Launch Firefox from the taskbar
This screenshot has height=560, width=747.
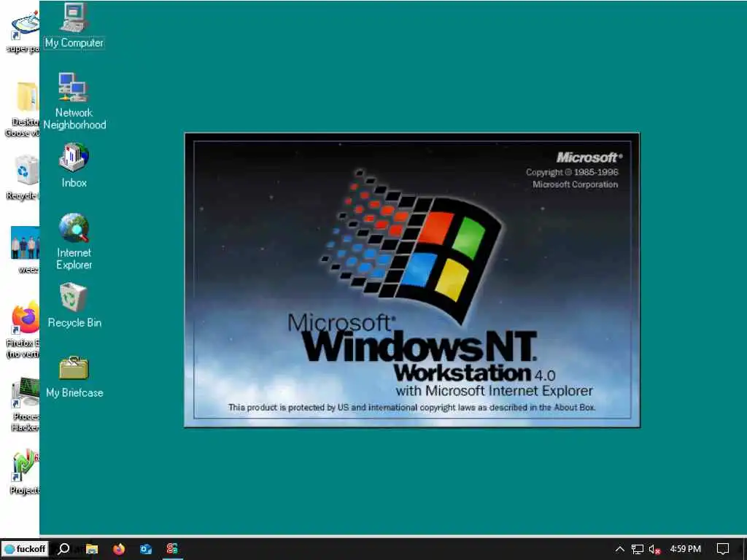119,549
